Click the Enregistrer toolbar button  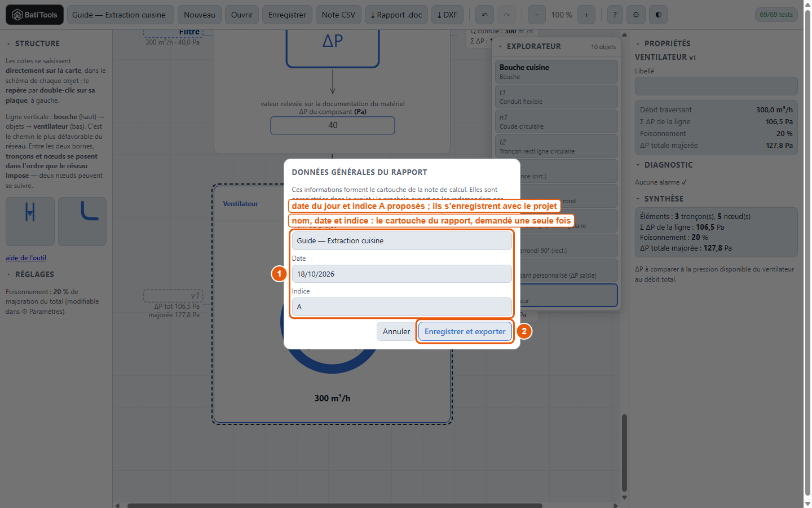(287, 15)
